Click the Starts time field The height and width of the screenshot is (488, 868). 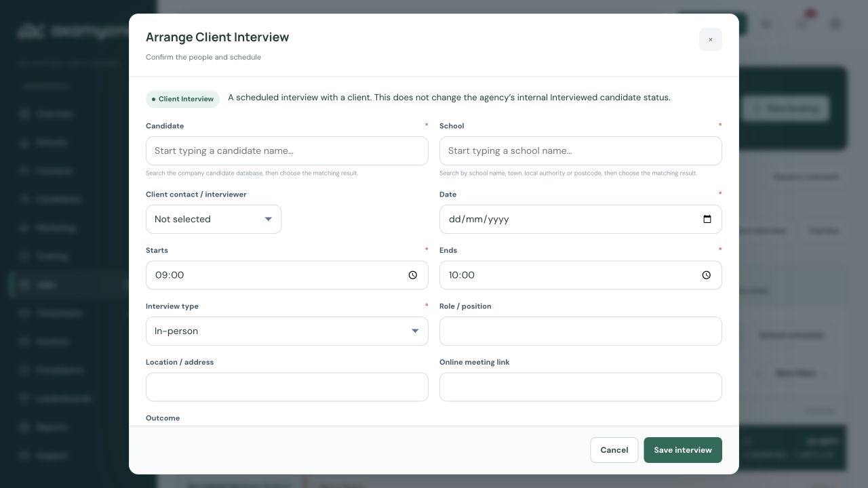click(x=287, y=275)
